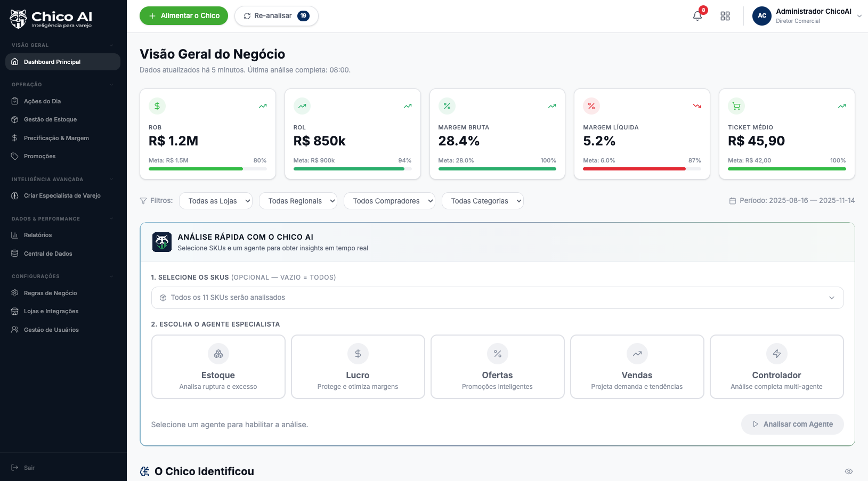Image resolution: width=868 pixels, height=481 pixels.
Task: Open the Todas as Lojas dropdown
Action: (216, 201)
